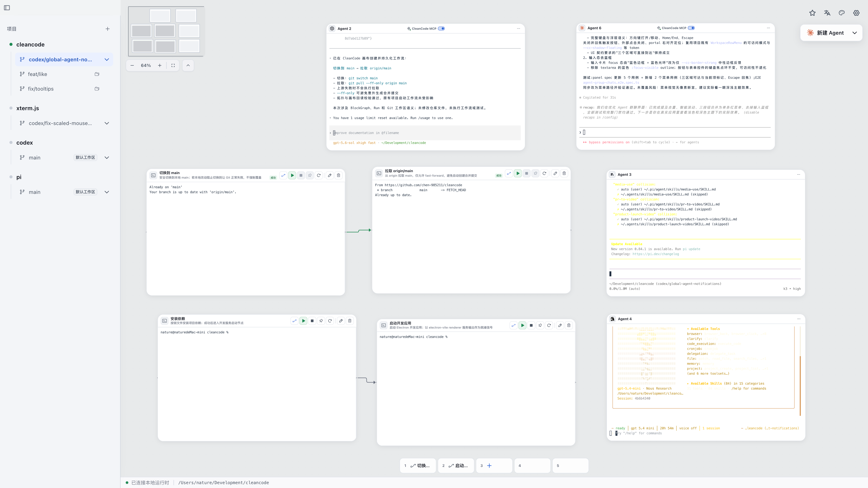This screenshot has height=488, width=868.
Task: Toggle CleanCode MCP switch on Agent 2
Action: [441, 29]
